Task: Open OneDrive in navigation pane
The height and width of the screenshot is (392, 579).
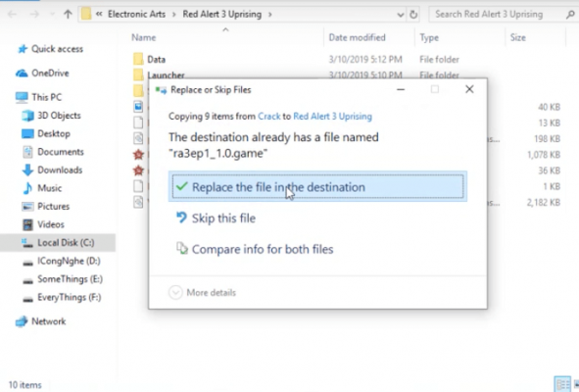Action: pos(50,73)
